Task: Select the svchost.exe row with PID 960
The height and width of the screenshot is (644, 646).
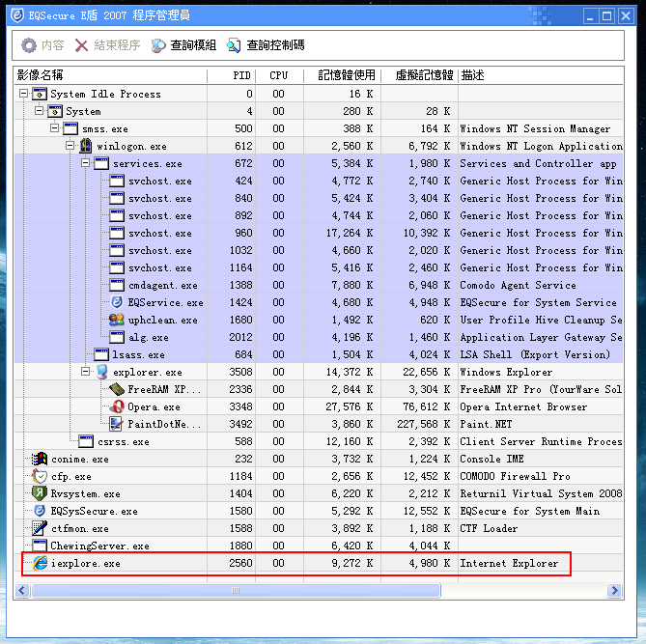Action: [x=319, y=233]
